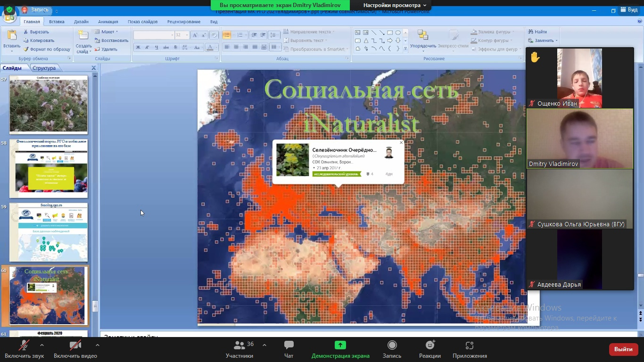644x362 pixels.
Task: Open the font name combo box
Action: (153, 35)
